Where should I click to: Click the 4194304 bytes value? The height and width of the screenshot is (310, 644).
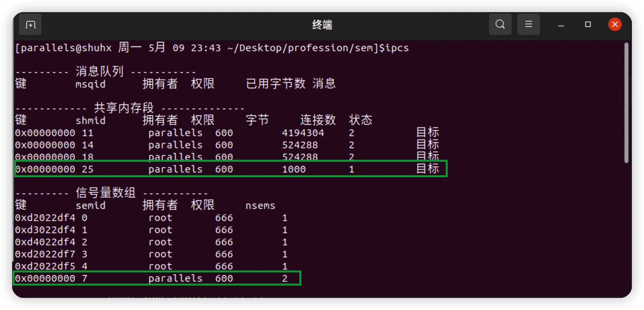(303, 133)
